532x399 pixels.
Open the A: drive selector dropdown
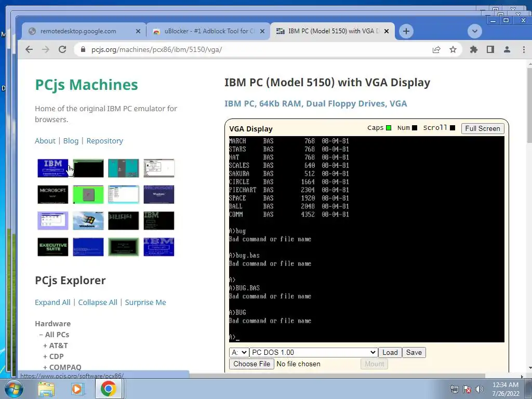(x=239, y=353)
